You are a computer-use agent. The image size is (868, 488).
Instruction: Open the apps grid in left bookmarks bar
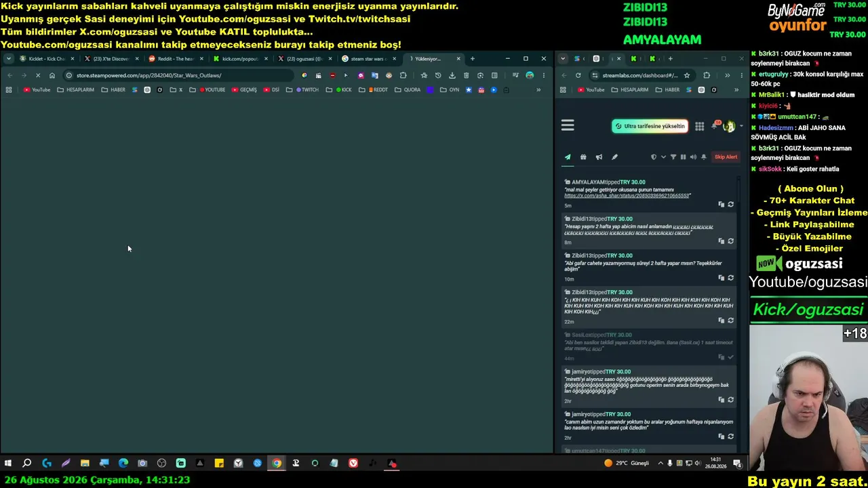(9, 89)
